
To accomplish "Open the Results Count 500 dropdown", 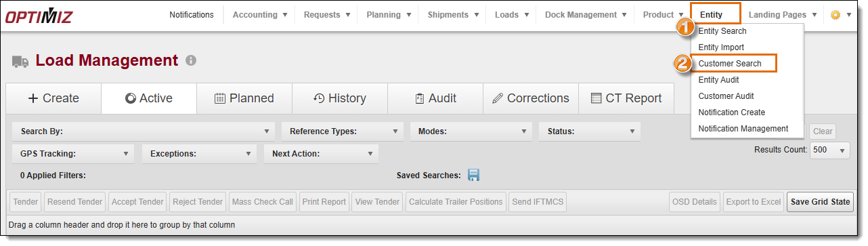I will coord(830,150).
